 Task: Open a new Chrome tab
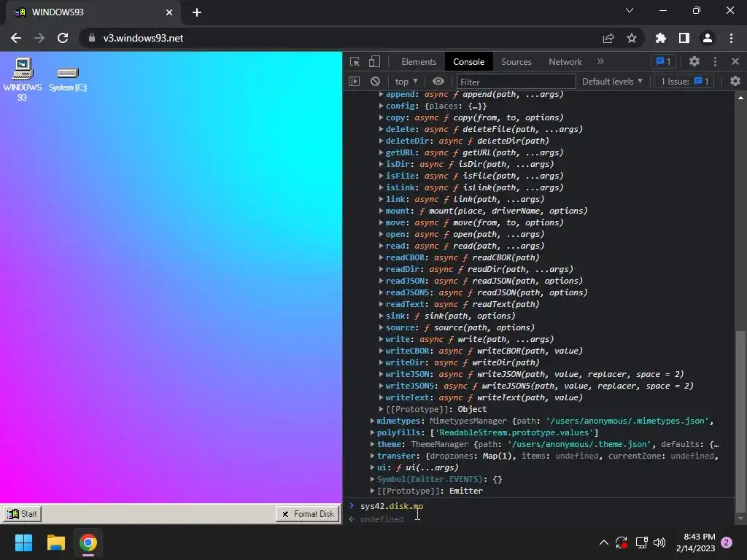(x=197, y=12)
